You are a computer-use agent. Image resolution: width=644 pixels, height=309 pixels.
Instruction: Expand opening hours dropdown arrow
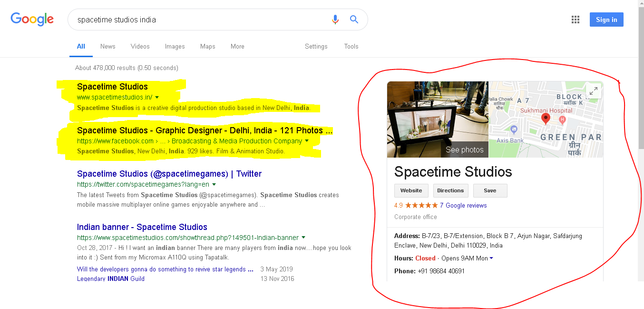pyautogui.click(x=491, y=259)
